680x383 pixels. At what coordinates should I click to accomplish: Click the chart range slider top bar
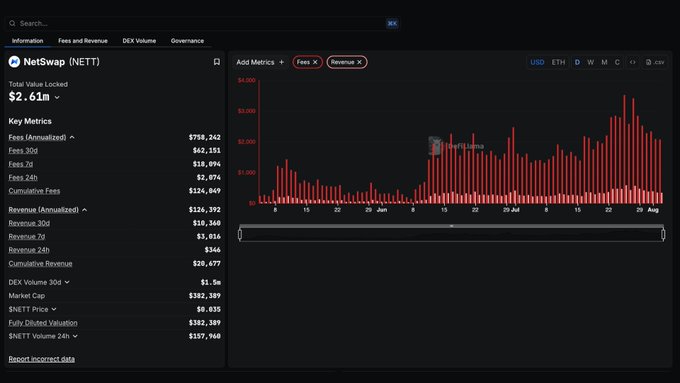pyautogui.click(x=451, y=226)
